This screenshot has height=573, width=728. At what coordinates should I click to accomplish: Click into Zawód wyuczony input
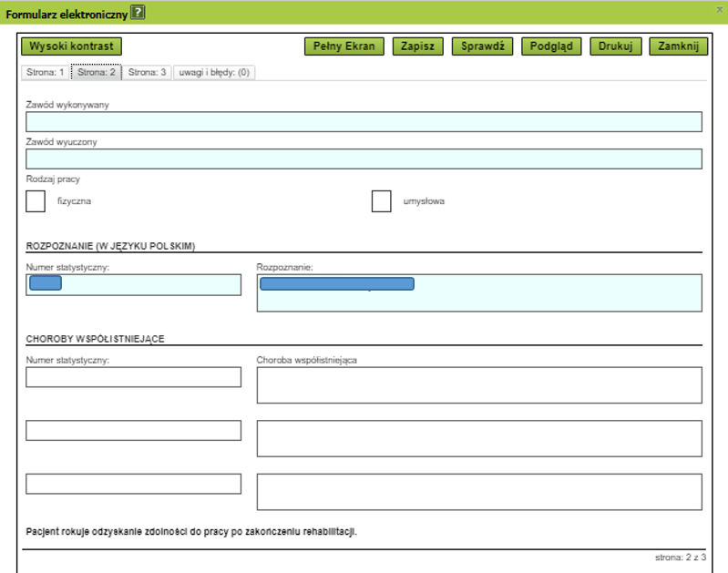[x=364, y=159]
